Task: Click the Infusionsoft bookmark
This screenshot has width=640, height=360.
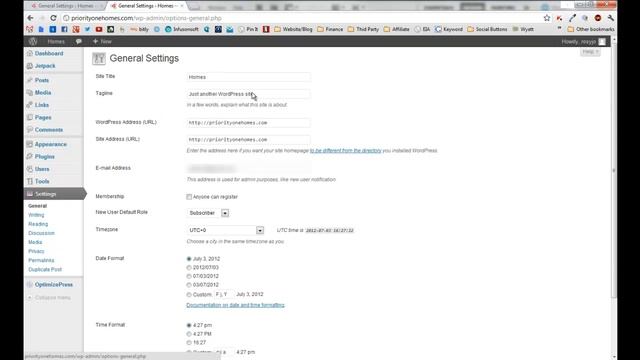Action: coord(182,29)
